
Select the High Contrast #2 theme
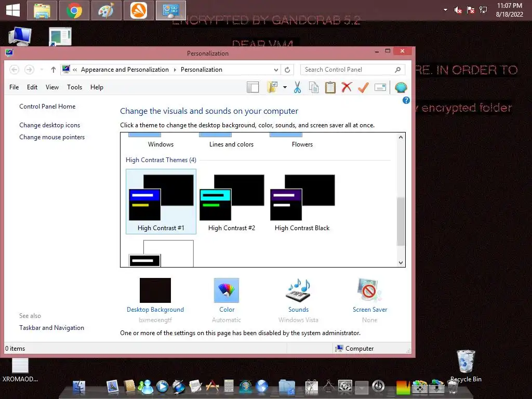232,202
